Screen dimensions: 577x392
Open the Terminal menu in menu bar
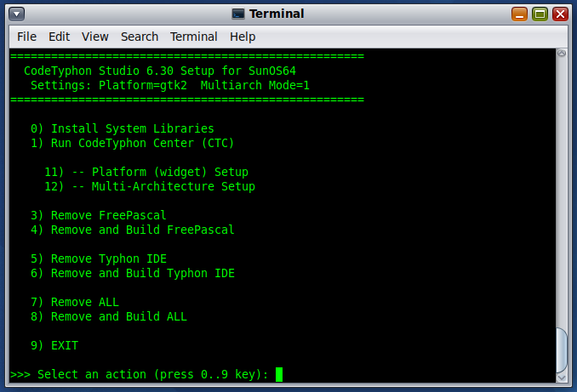click(x=194, y=37)
